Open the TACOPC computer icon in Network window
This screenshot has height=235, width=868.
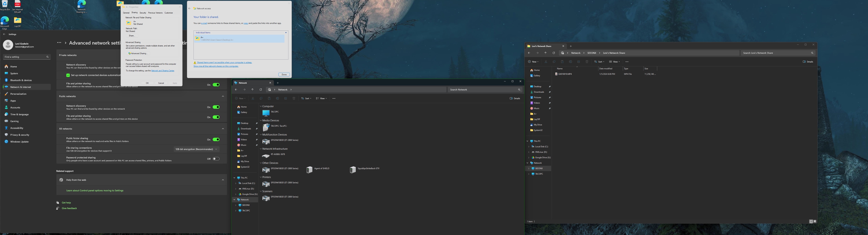[271, 113]
